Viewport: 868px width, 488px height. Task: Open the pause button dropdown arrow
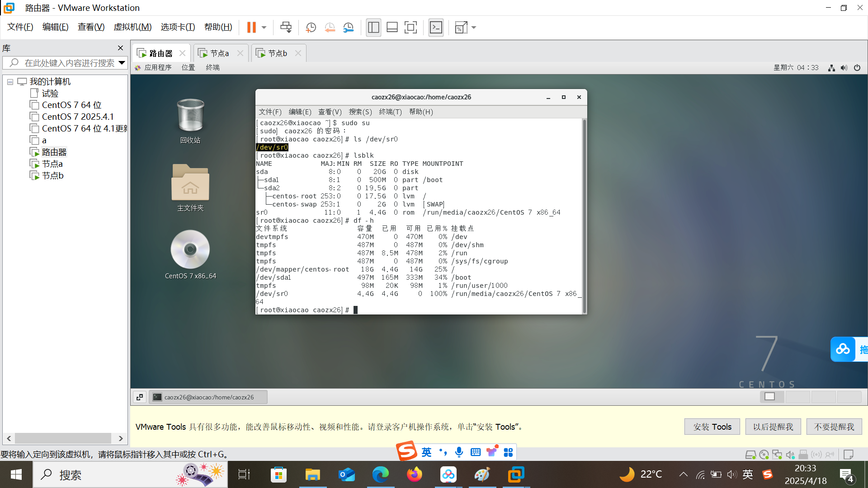point(264,28)
